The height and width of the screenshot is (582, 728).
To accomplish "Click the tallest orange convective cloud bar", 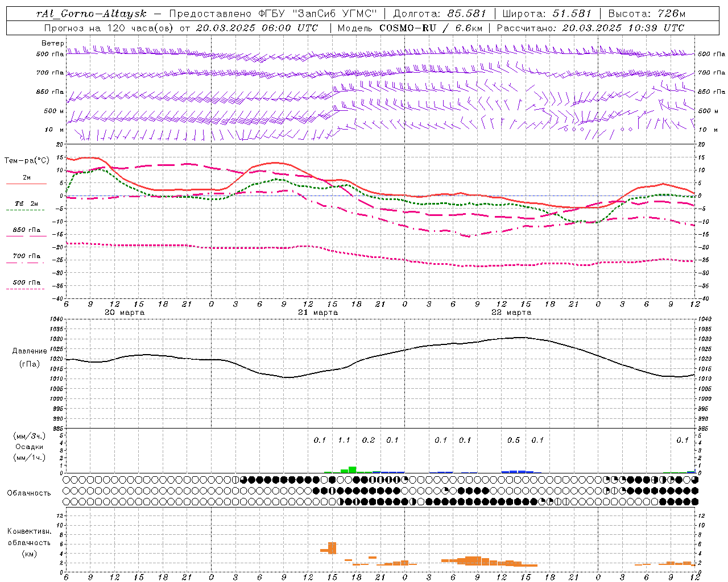I will 332,548.
